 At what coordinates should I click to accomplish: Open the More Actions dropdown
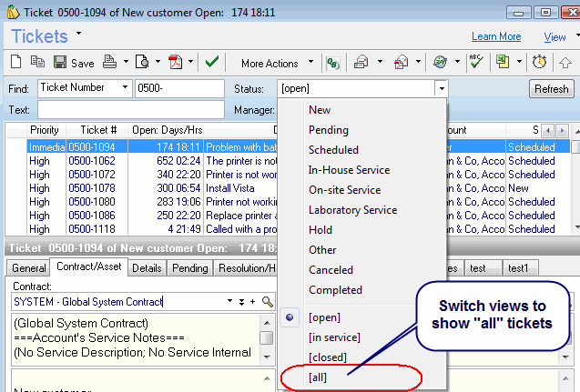click(x=276, y=63)
